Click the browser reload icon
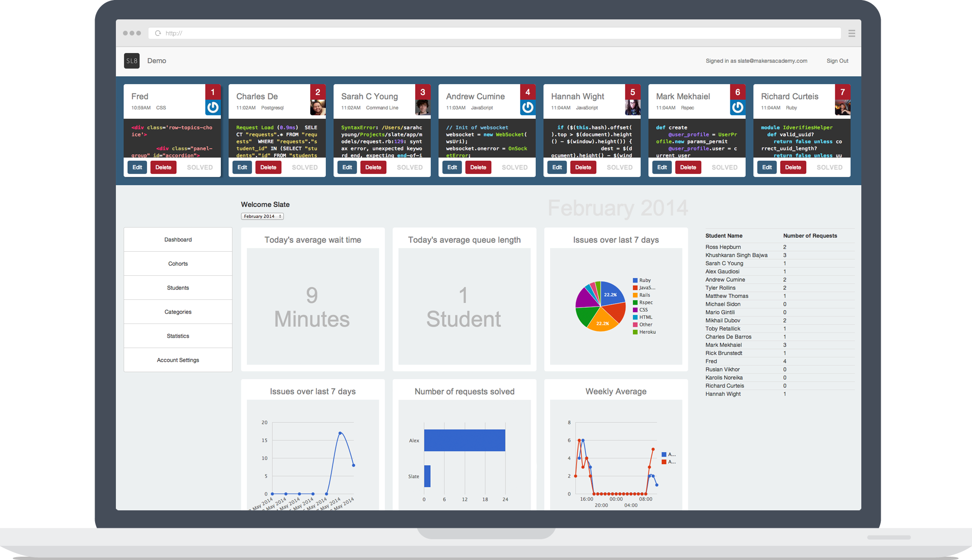The image size is (972, 560). click(158, 33)
